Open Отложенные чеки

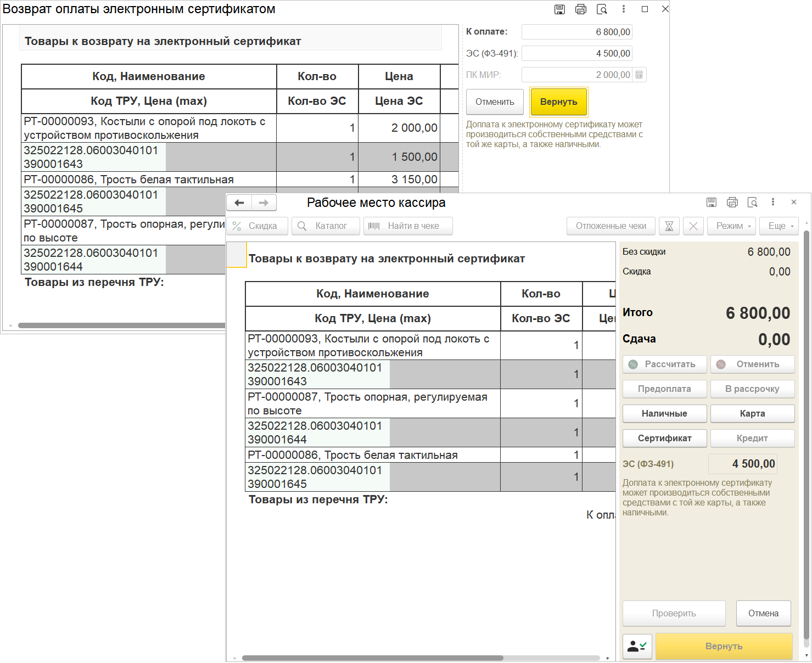[x=611, y=226]
